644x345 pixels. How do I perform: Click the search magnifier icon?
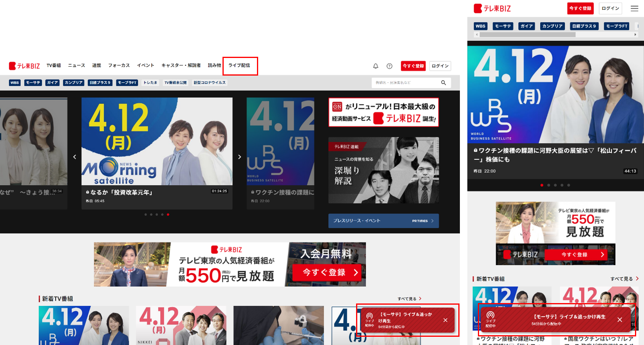(443, 83)
